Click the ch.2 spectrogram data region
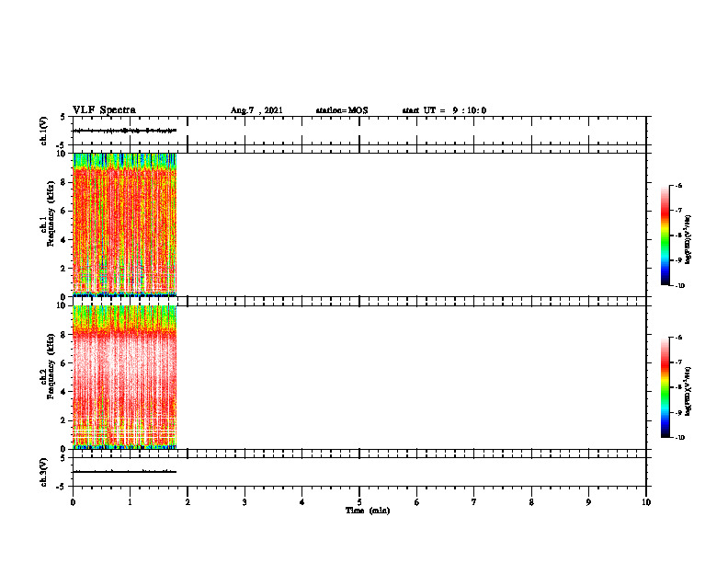The height and width of the screenshot is (563, 728). point(124,377)
